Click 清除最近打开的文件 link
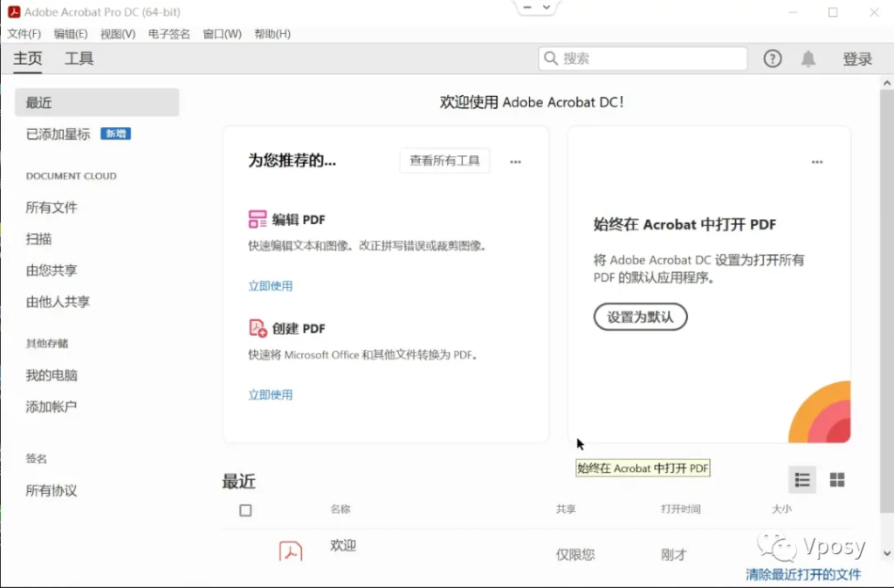 pos(803,574)
